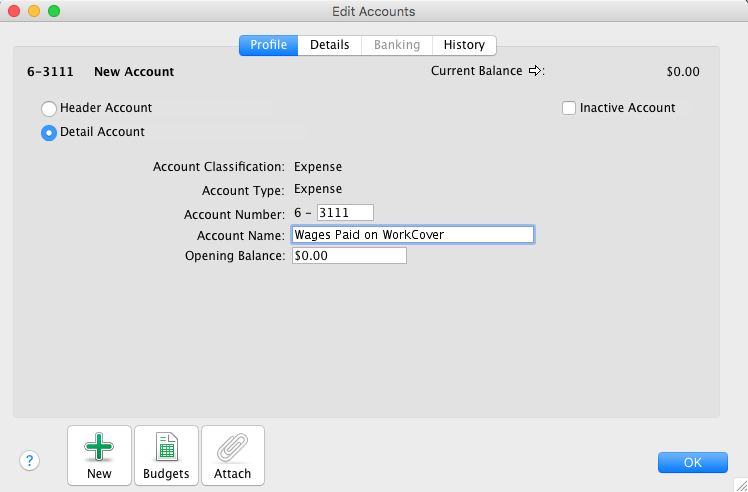
Task: Close the Edit Accounts window
Action: pos(14,11)
